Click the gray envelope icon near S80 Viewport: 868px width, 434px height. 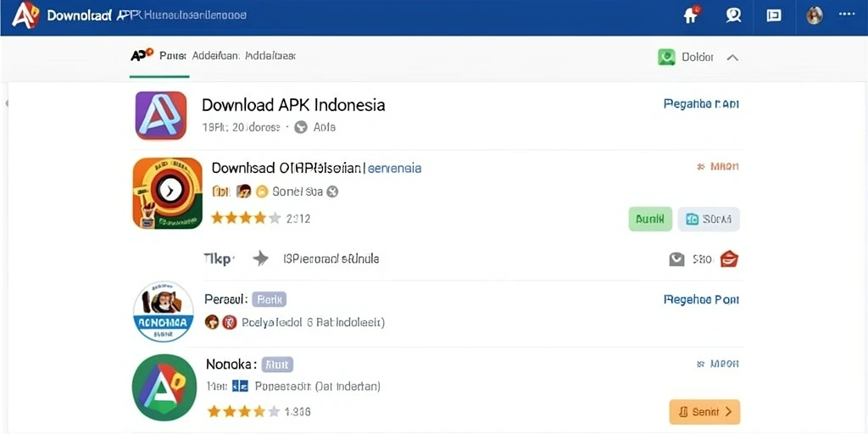(x=676, y=259)
